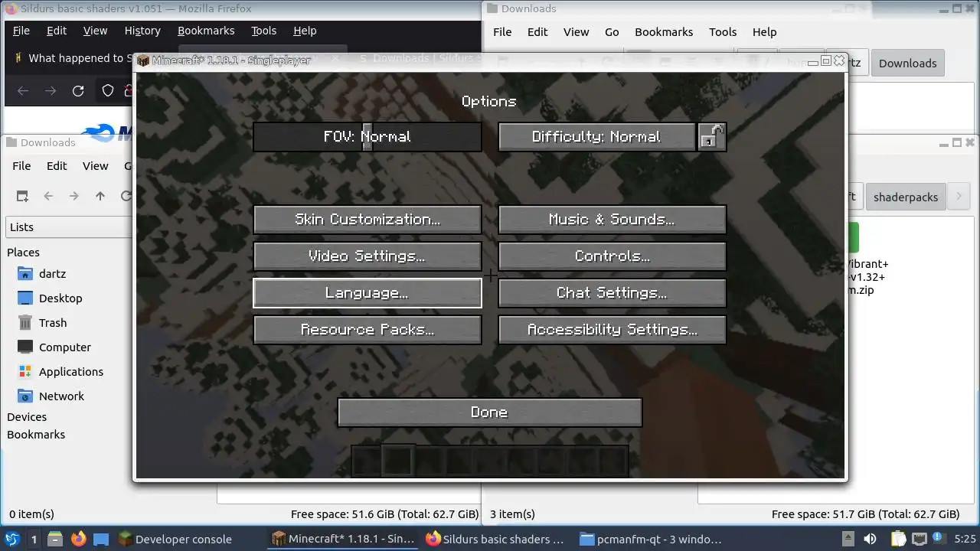This screenshot has width=980, height=551.
Task: Click network status icon in system tray
Action: (x=920, y=539)
